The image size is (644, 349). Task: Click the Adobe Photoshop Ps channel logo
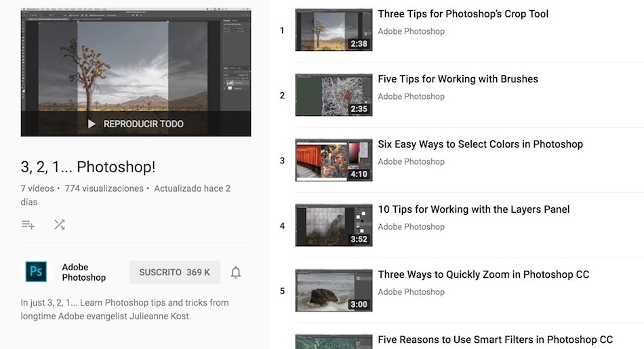36,271
